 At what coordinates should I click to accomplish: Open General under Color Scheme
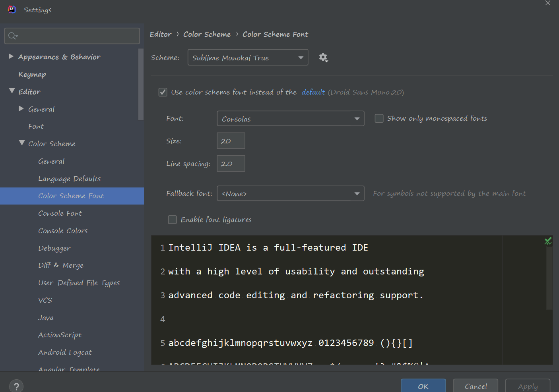(x=51, y=161)
